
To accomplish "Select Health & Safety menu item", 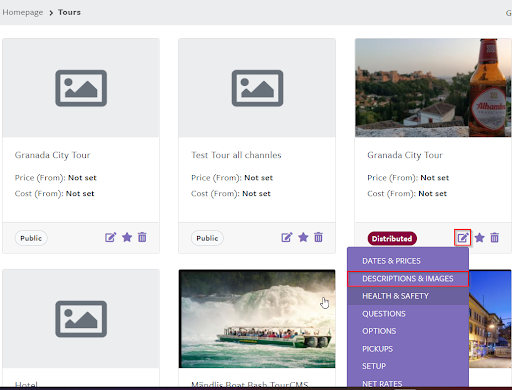I will [408, 296].
